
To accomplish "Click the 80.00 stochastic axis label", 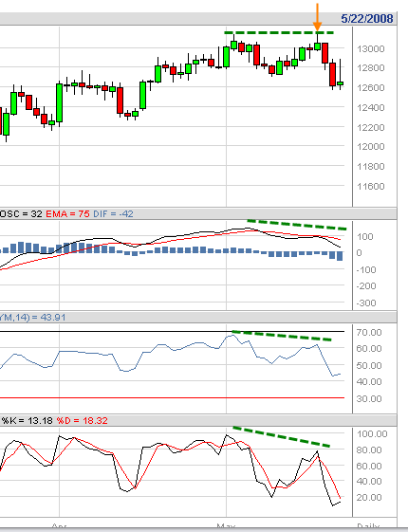I will 369,450.
